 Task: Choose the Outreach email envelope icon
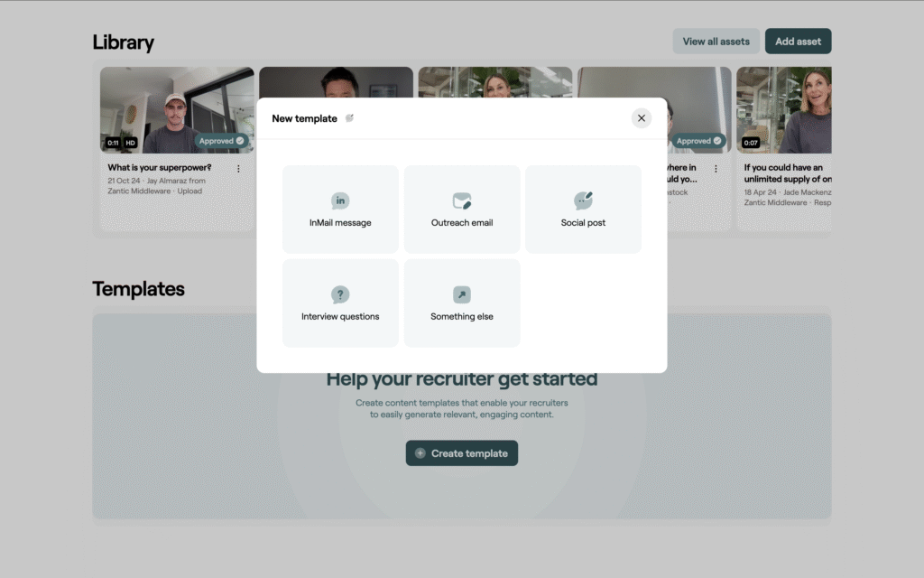[x=462, y=200]
